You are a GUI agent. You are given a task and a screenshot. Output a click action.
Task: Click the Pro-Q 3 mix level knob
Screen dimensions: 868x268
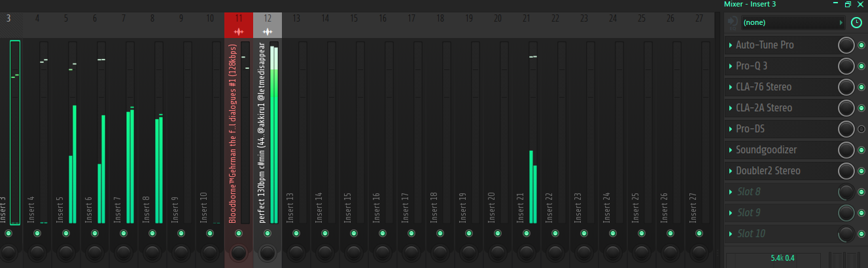[846, 66]
